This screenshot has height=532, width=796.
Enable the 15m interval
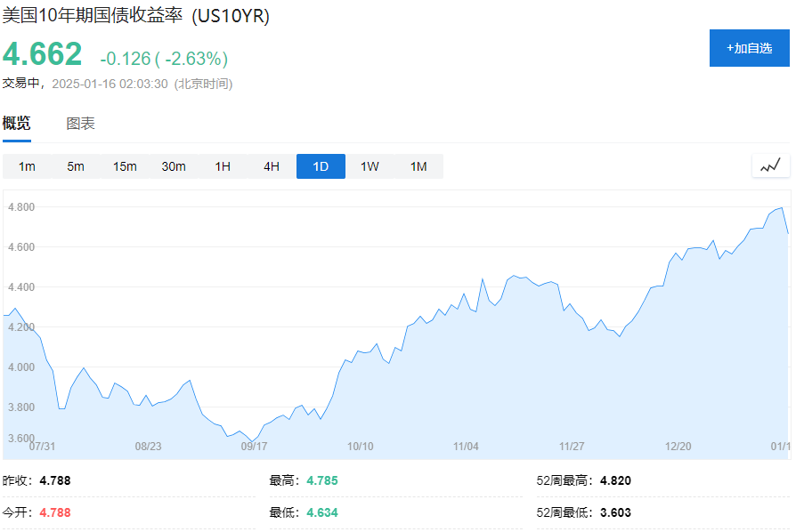125,165
